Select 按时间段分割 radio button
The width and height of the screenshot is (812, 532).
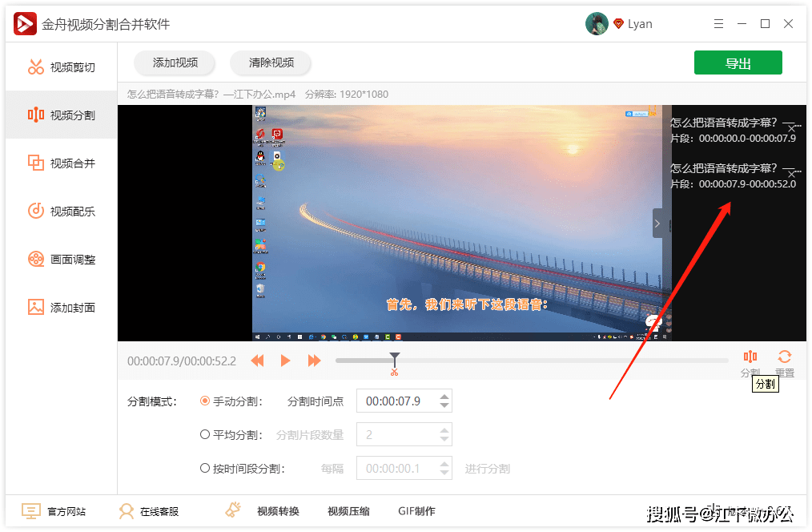pos(205,468)
